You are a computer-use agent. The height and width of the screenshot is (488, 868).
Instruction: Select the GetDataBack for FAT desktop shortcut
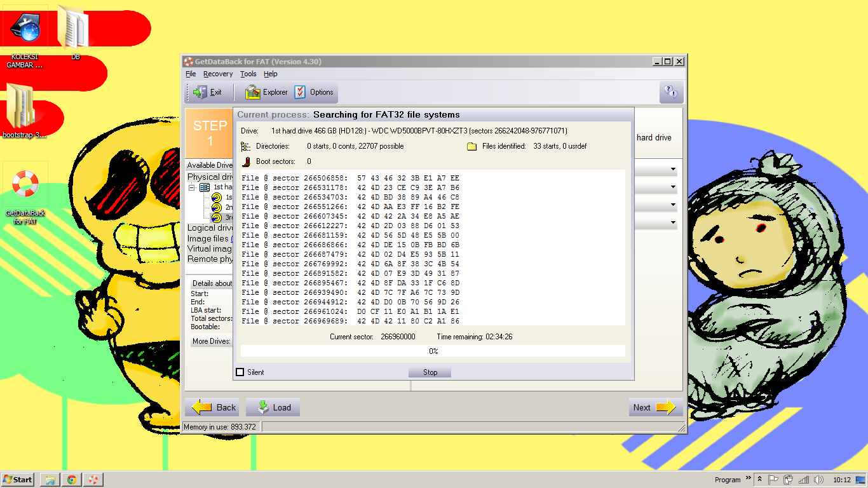(x=25, y=193)
